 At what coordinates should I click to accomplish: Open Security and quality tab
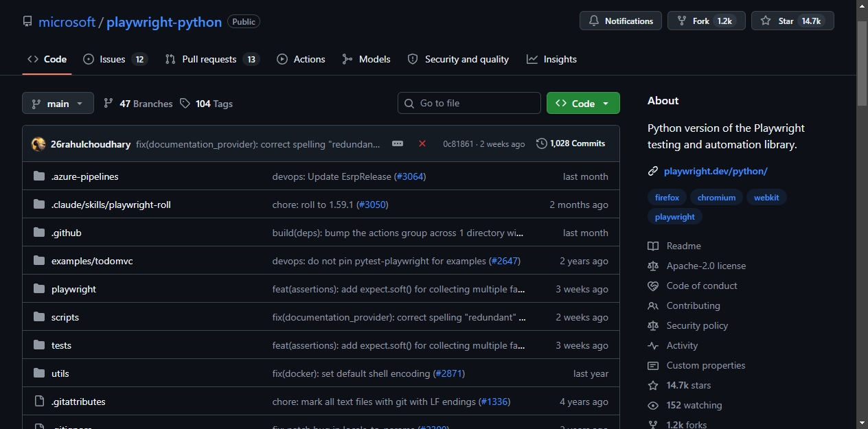pyautogui.click(x=458, y=59)
